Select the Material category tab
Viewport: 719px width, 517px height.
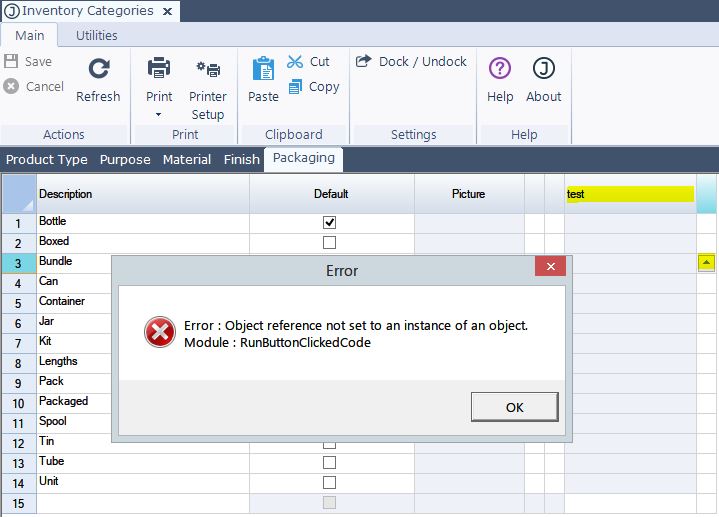[x=187, y=159]
